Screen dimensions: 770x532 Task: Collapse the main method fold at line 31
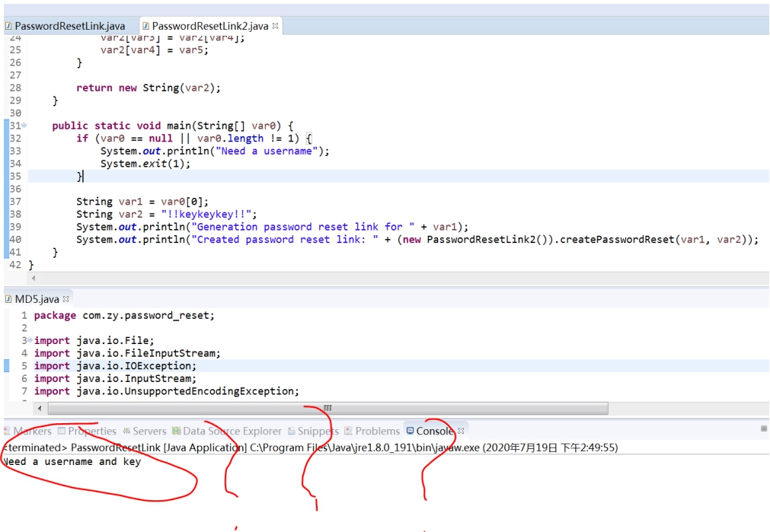(x=24, y=125)
